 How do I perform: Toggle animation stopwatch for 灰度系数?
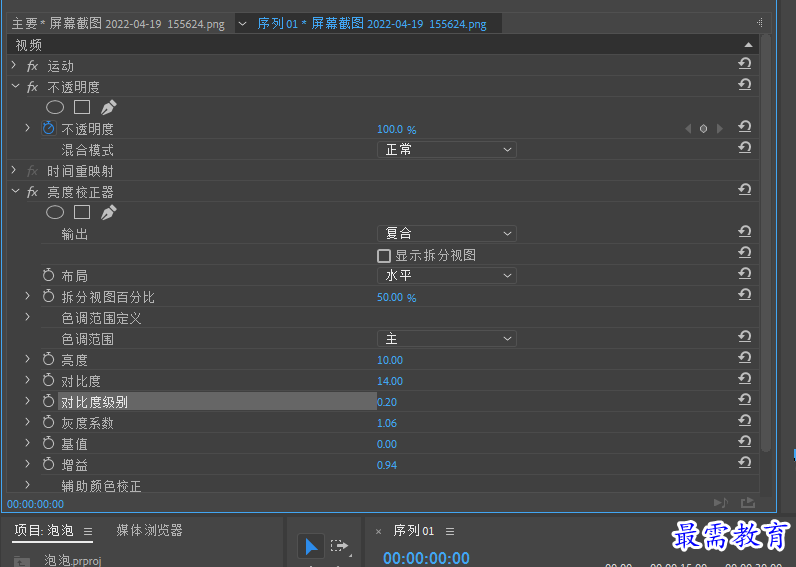[x=49, y=422]
